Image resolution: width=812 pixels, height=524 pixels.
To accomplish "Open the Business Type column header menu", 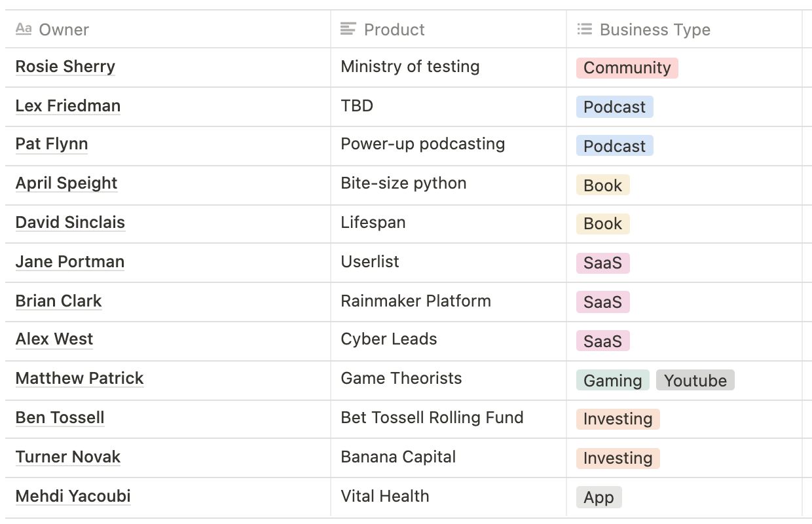I will [x=684, y=29].
